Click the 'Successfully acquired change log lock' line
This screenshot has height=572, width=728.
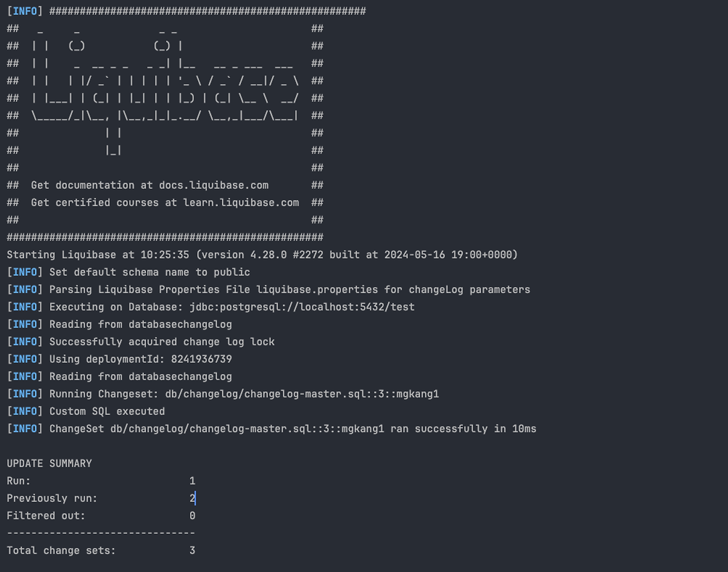(x=140, y=342)
